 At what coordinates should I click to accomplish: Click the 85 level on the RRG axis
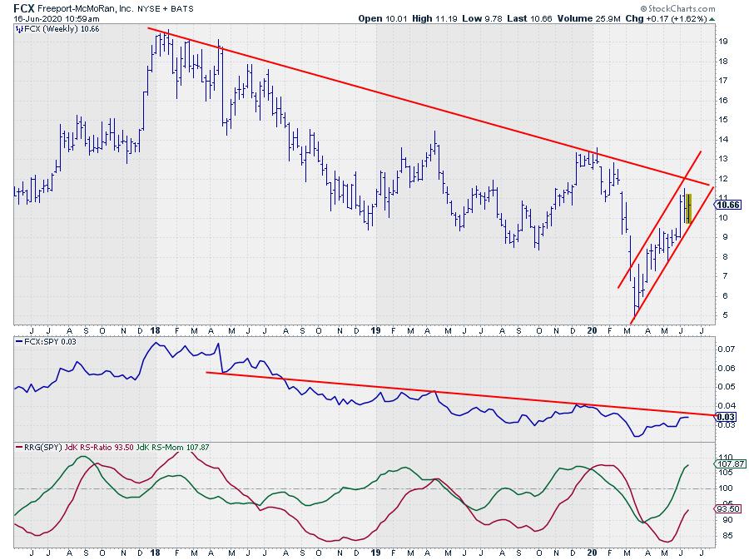(726, 536)
